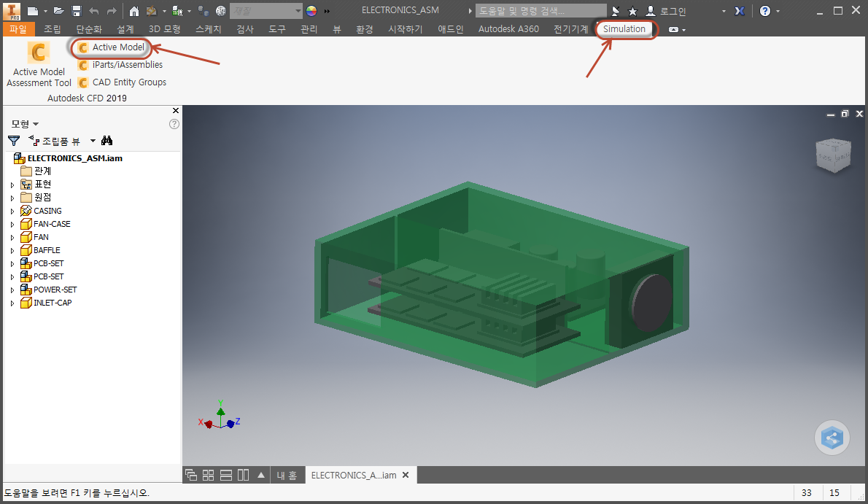Click the ViewCube in the viewport
868x504 pixels.
[x=833, y=155]
